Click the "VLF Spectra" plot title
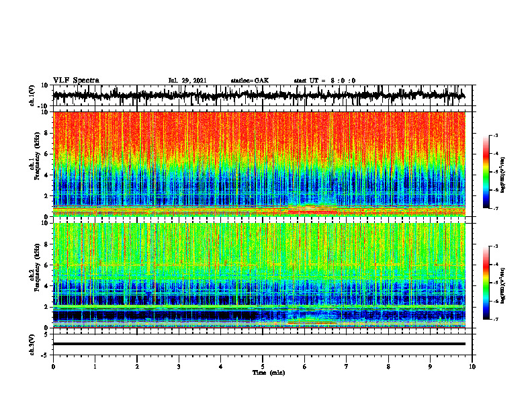Viewport: 532px width, 411px height. 76,81
